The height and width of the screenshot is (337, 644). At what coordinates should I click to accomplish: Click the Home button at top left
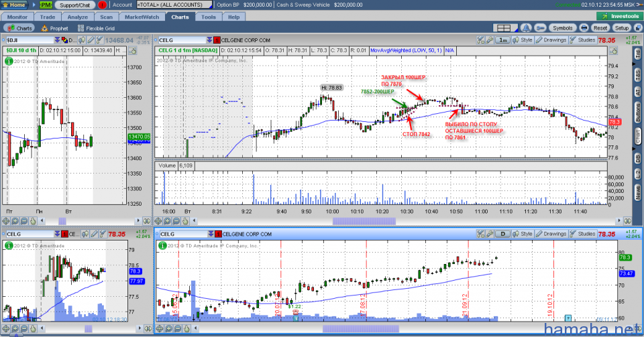pos(14,5)
